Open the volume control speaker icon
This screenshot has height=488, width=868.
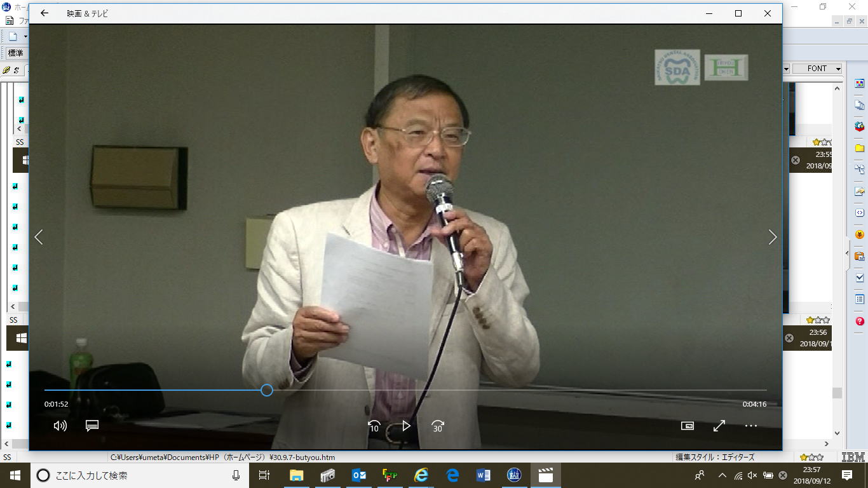[60, 426]
